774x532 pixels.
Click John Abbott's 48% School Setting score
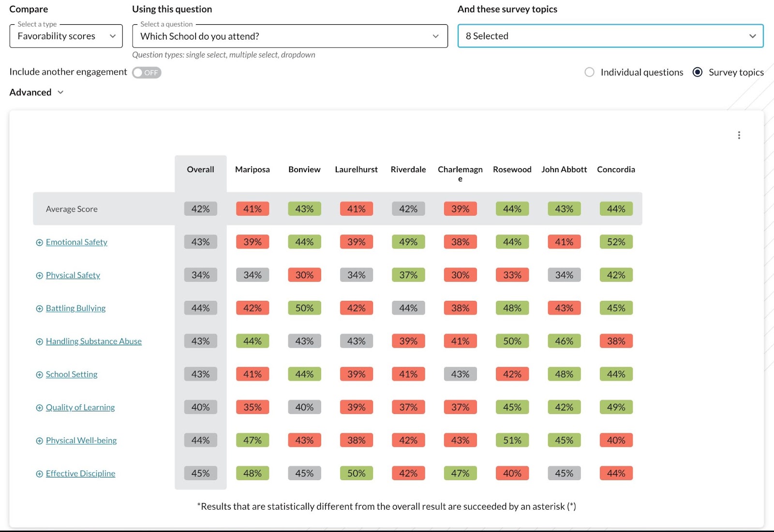click(564, 374)
